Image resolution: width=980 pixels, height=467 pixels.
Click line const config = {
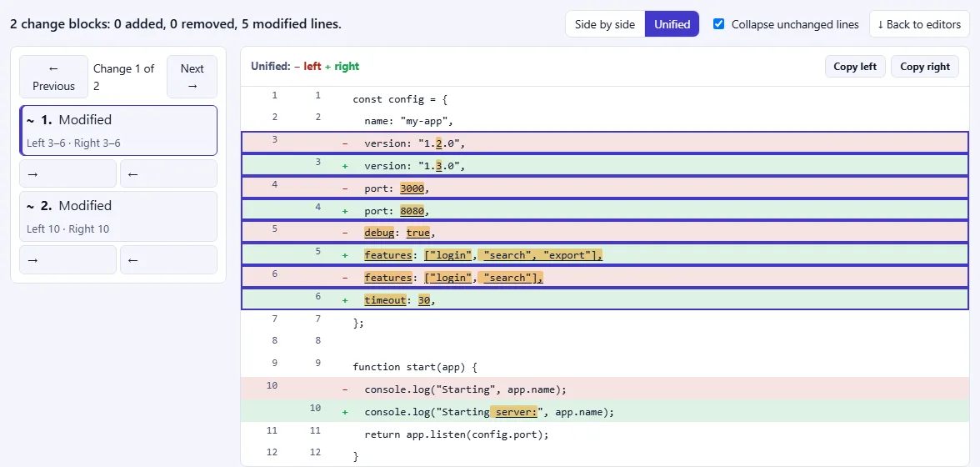point(605,98)
